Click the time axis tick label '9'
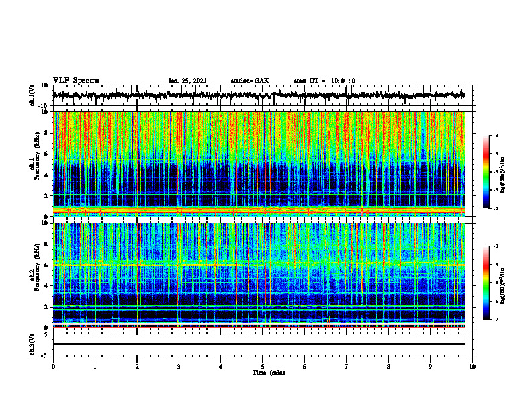 (430, 367)
